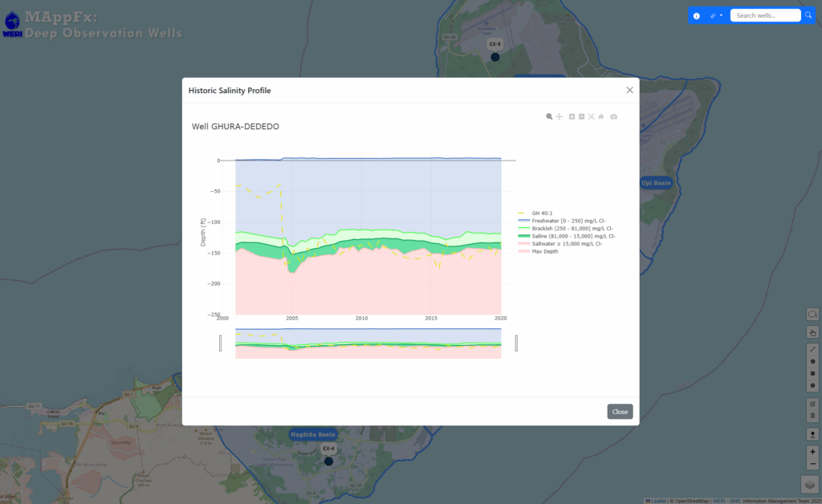Screen dimensions: 822x504
Task: Dismiss modal using the X button
Action: coord(629,90)
